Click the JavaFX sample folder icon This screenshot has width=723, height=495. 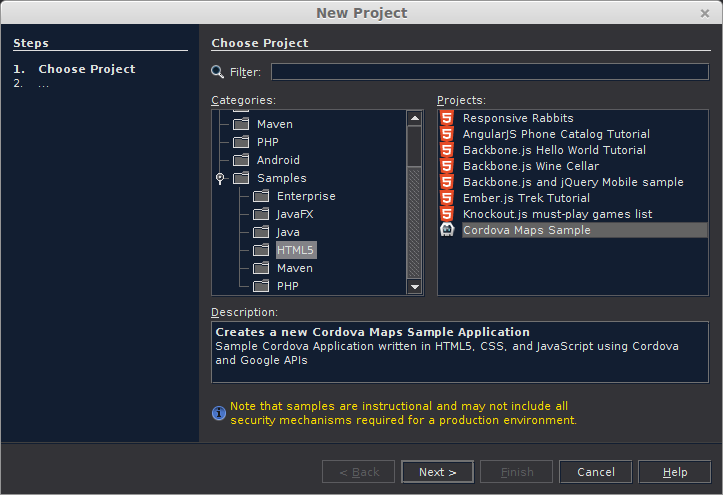[260, 214]
